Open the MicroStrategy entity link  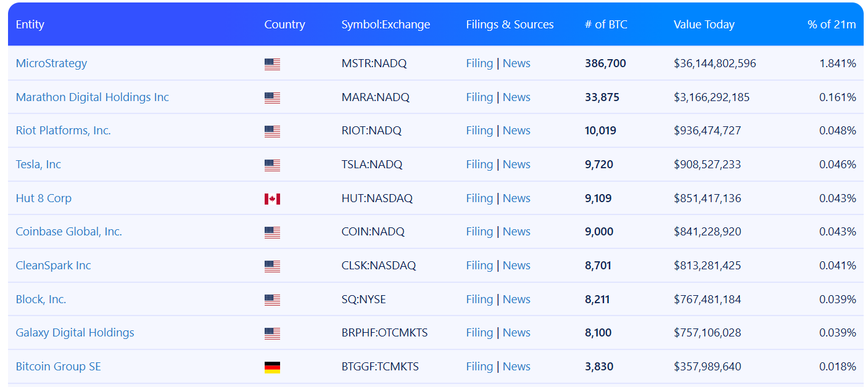[51, 63]
